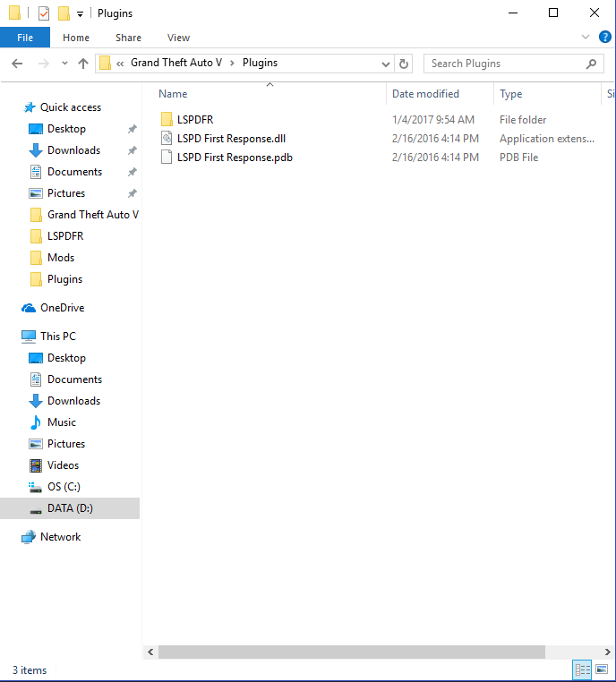Click the pin icon beside Downloads
This screenshot has height=682, width=616.
133,150
